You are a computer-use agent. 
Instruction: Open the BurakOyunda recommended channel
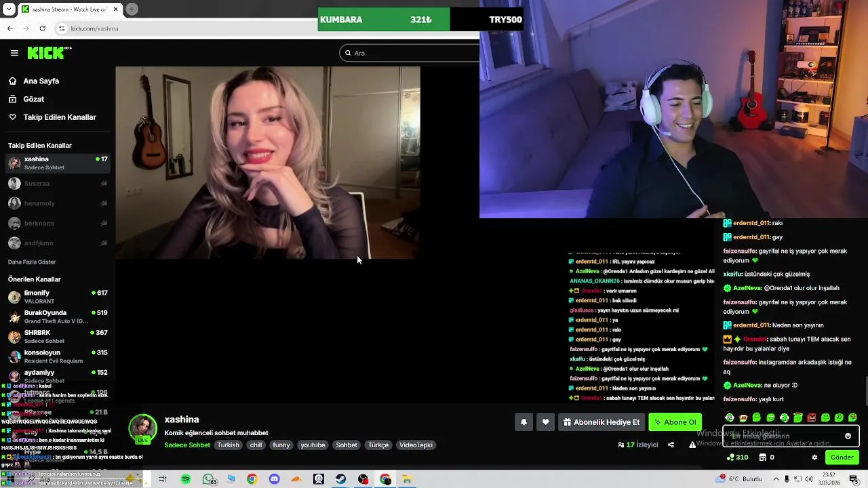58,317
